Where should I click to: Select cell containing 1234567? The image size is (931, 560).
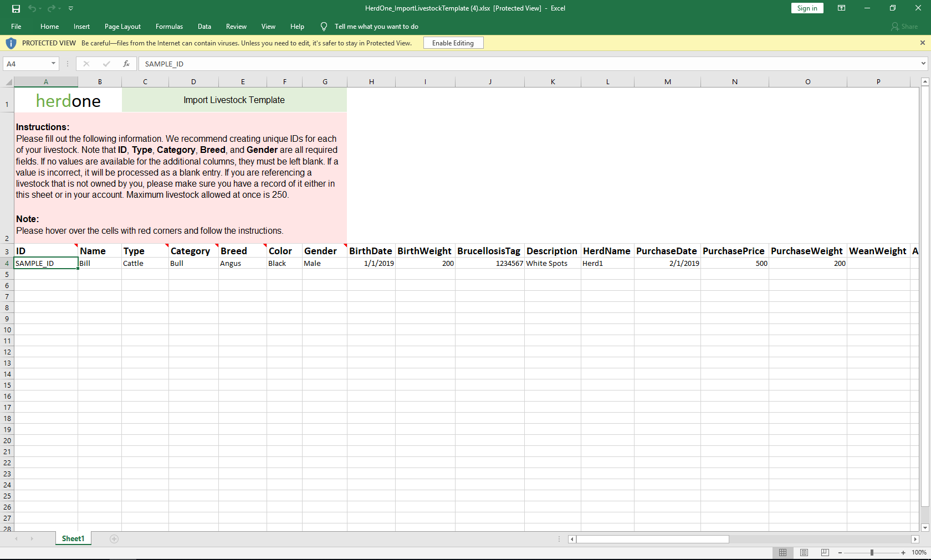(x=490, y=263)
